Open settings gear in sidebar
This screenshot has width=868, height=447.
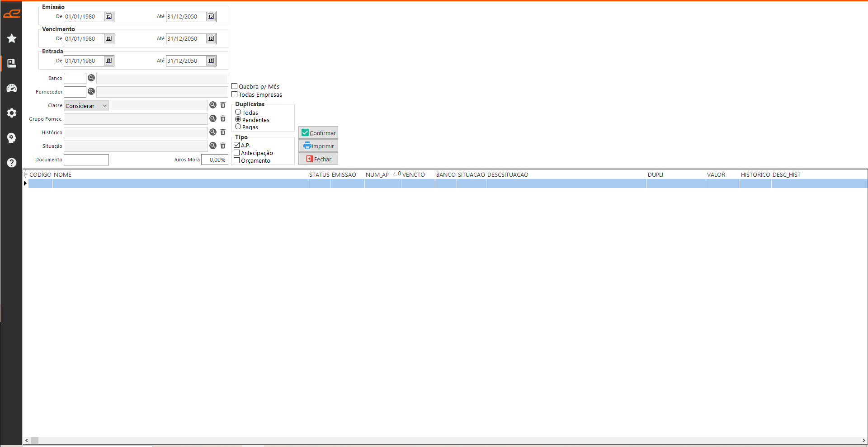(x=12, y=113)
